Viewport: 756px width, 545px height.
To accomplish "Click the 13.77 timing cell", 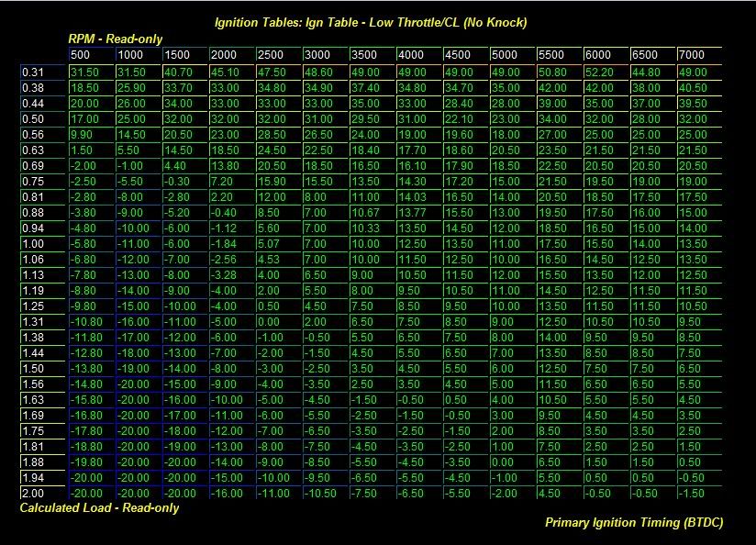I will coord(417,212).
